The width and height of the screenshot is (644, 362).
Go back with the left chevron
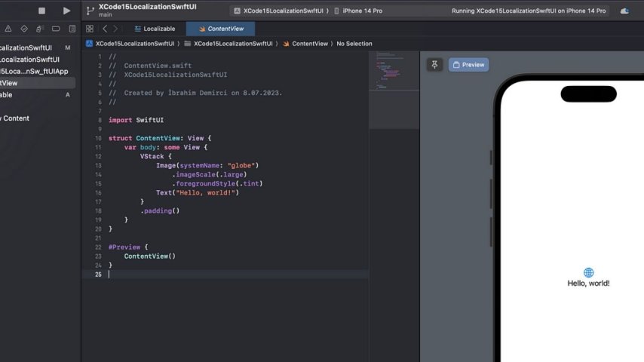105,29
